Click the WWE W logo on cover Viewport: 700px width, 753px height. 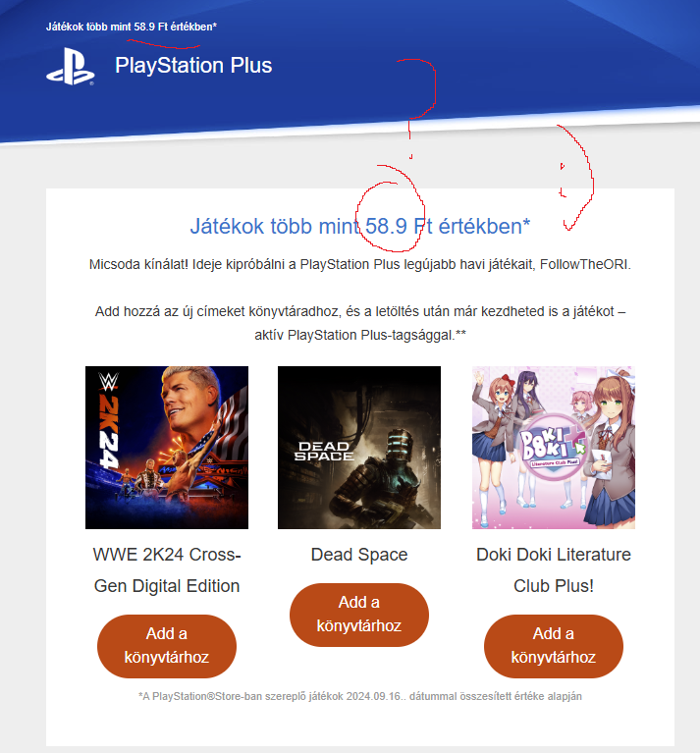(x=109, y=382)
